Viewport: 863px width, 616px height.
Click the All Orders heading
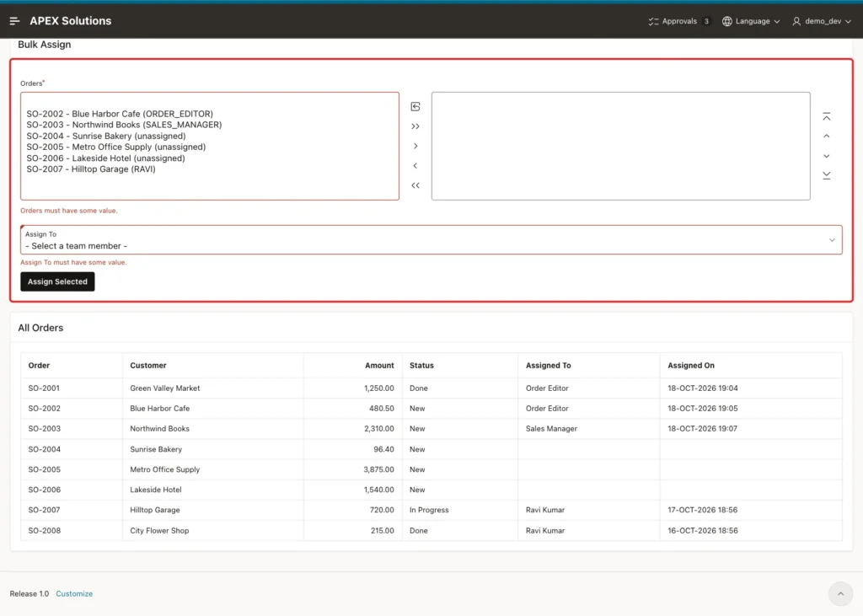40,328
